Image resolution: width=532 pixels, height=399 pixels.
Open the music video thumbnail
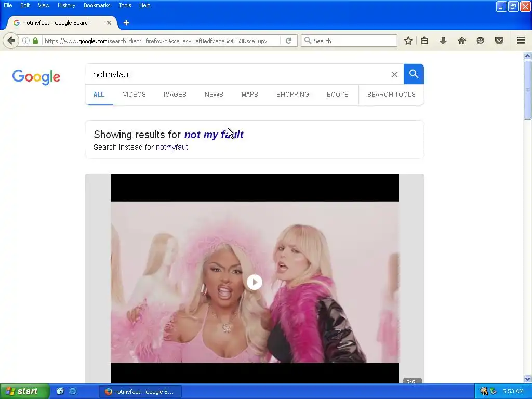[x=255, y=278]
